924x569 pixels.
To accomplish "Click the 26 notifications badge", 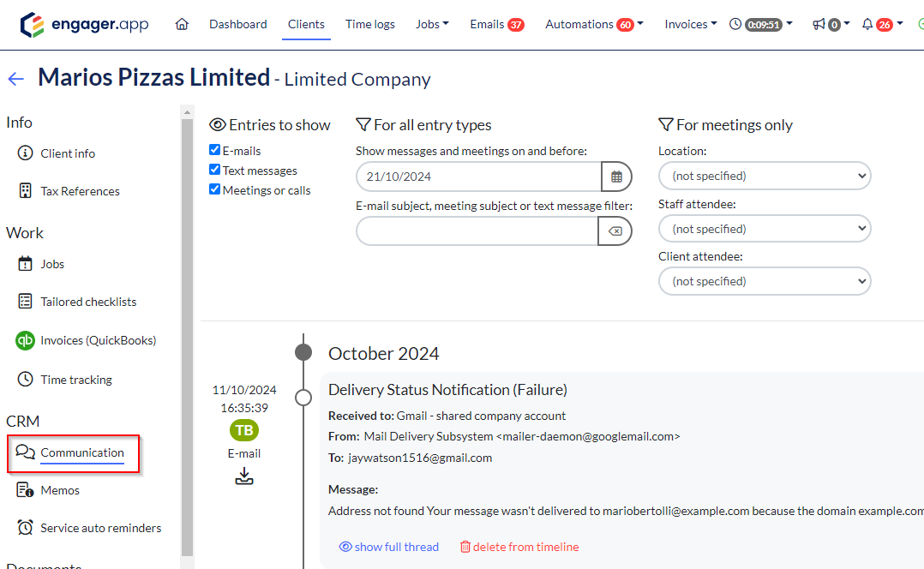I will click(885, 25).
